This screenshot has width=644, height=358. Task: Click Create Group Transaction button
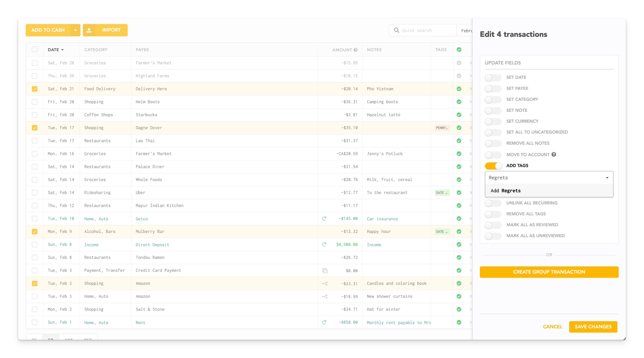tap(549, 272)
